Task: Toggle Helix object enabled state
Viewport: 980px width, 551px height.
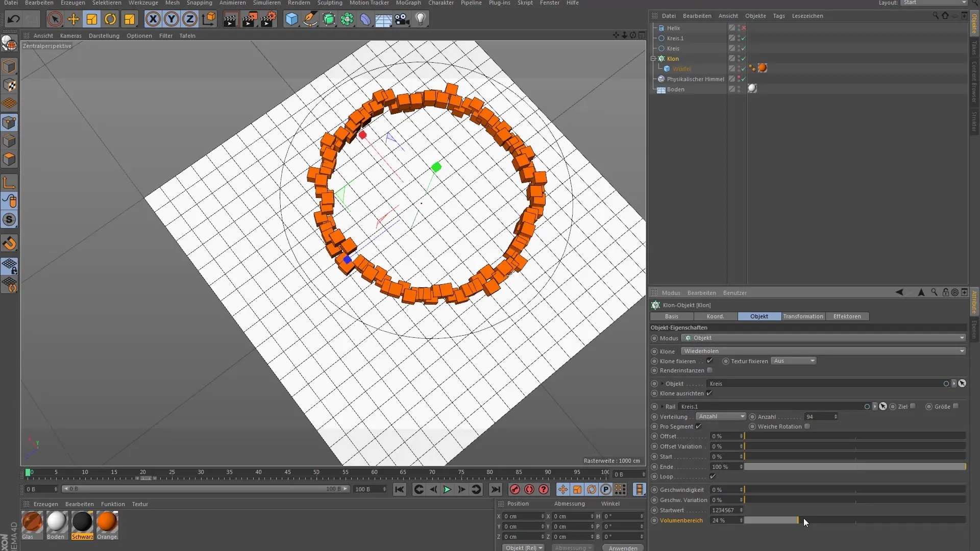Action: point(744,28)
